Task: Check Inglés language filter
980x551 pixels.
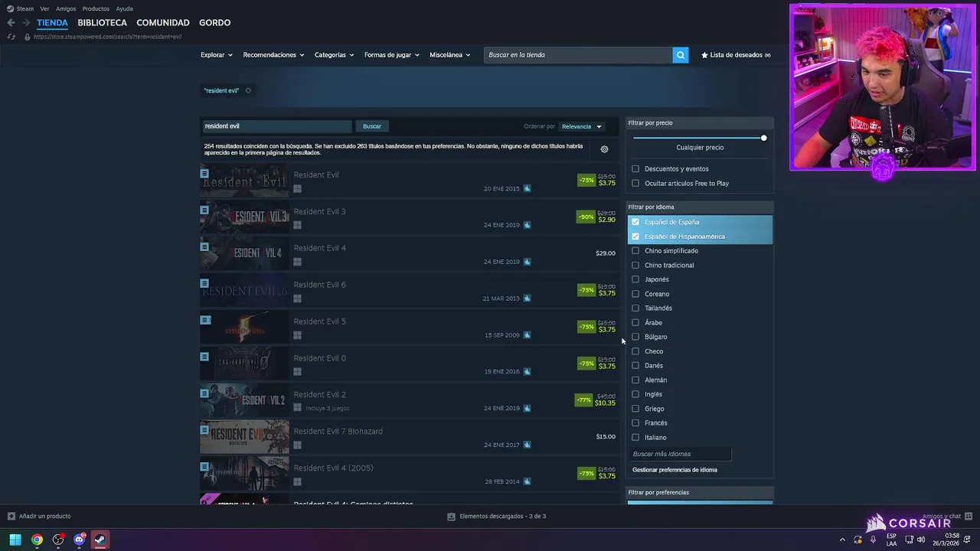Action: (x=635, y=394)
